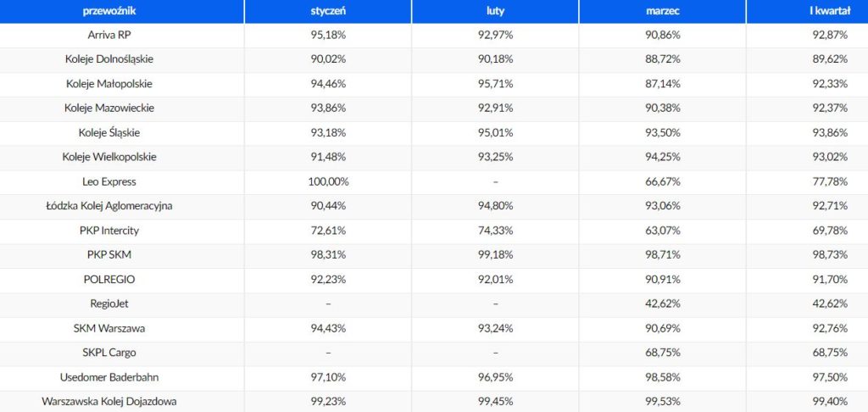This screenshot has width=868, height=412.
Task: Click the Koleje Dolnośląskie carrier cell
Action: coord(109,60)
